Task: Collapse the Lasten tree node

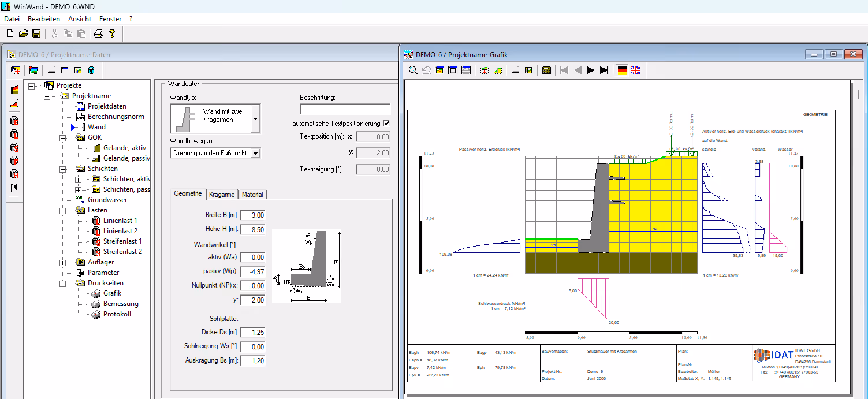Action: point(63,211)
